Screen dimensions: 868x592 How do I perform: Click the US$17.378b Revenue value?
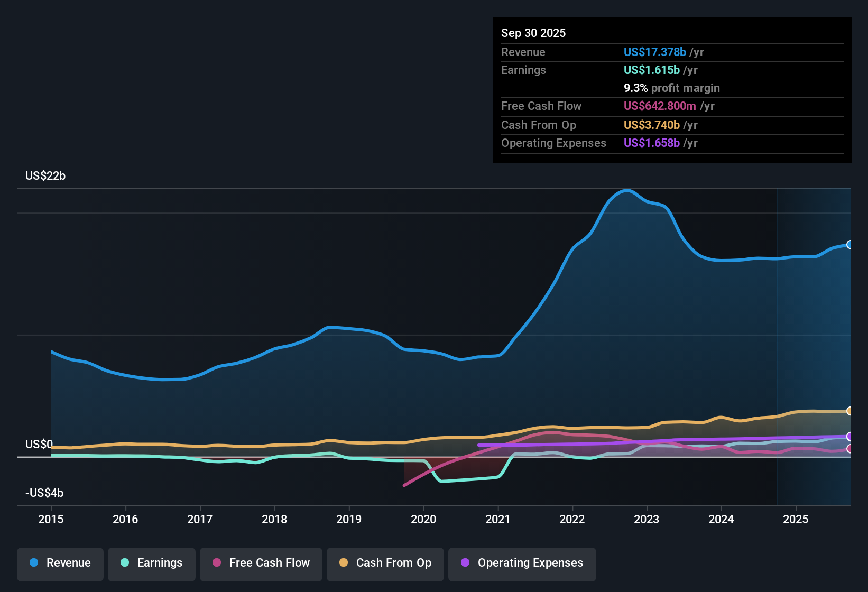[654, 52]
